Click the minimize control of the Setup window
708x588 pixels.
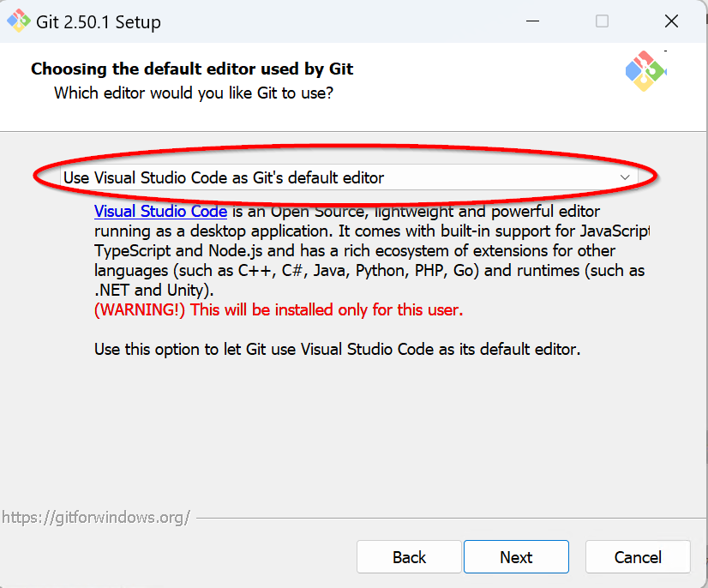[x=532, y=21]
